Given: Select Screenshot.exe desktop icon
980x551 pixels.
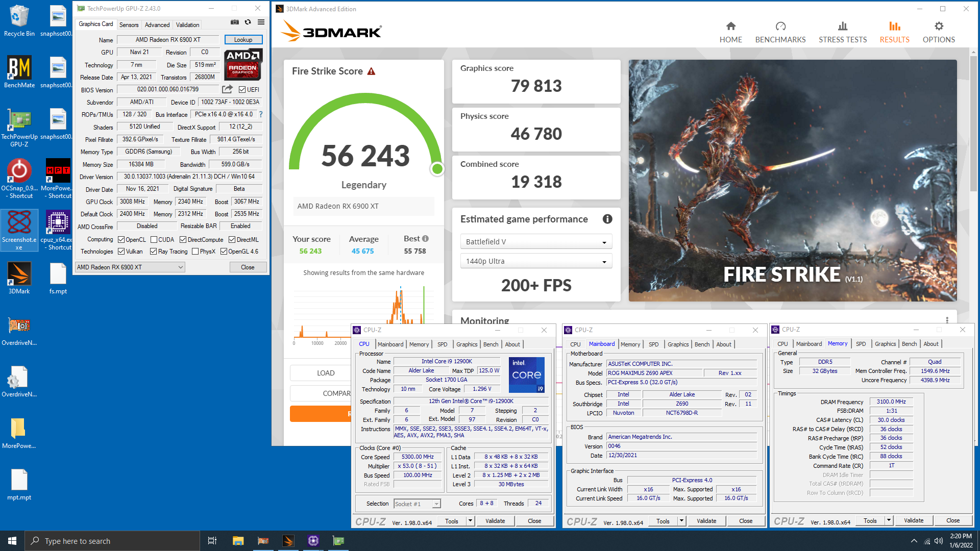Looking at the screenshot, I should (x=19, y=230).
